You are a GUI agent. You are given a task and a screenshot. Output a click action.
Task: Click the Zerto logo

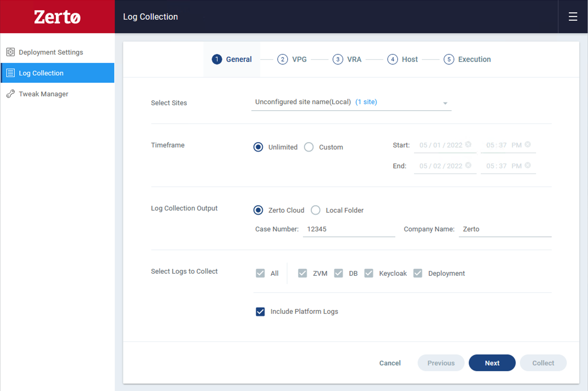[57, 17]
